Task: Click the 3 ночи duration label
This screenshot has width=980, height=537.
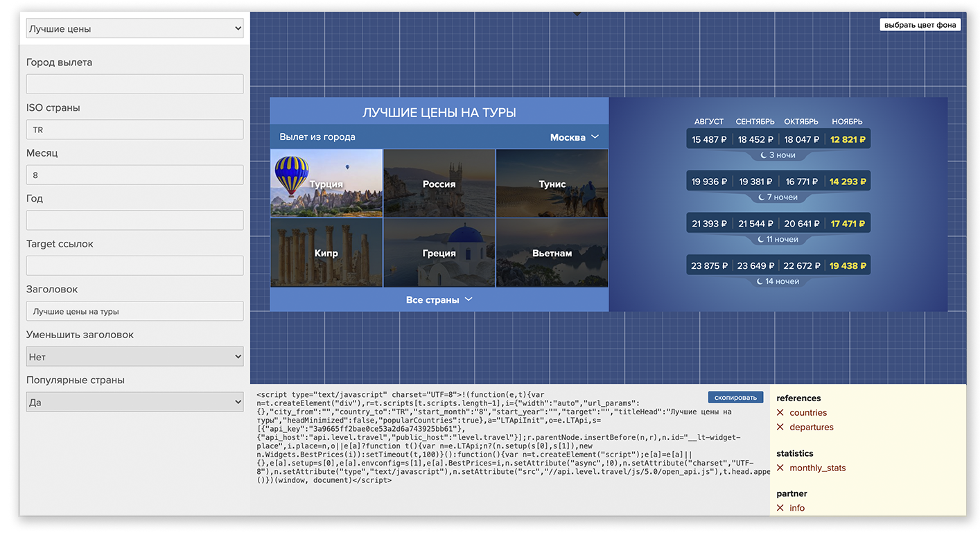Action: [x=777, y=155]
